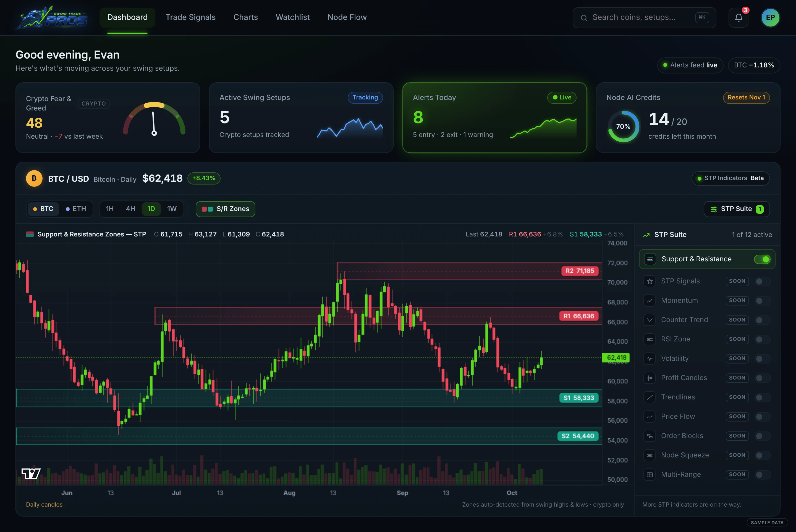This screenshot has width=796, height=532.
Task: Select the 4H timeframe
Action: [x=130, y=209]
